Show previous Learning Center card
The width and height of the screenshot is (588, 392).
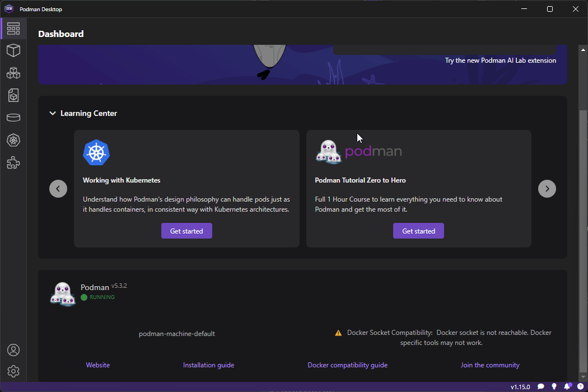tap(58, 189)
